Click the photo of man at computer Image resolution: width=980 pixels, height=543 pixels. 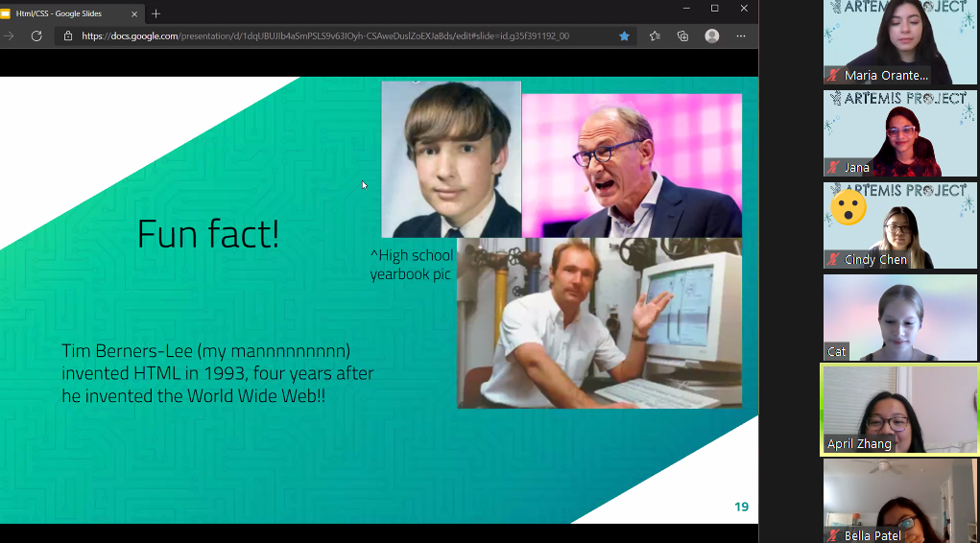599,323
